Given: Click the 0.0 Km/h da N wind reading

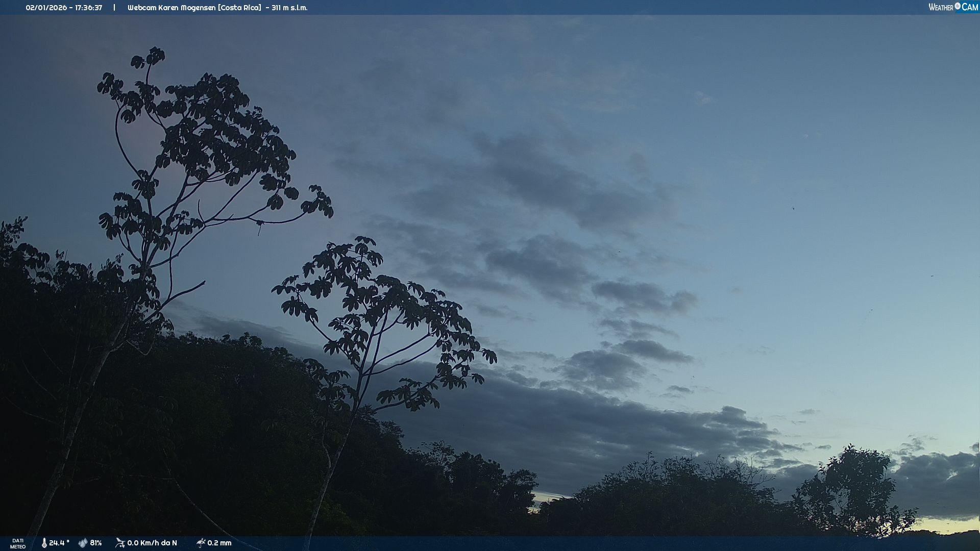Looking at the screenshot, I should 152,543.
